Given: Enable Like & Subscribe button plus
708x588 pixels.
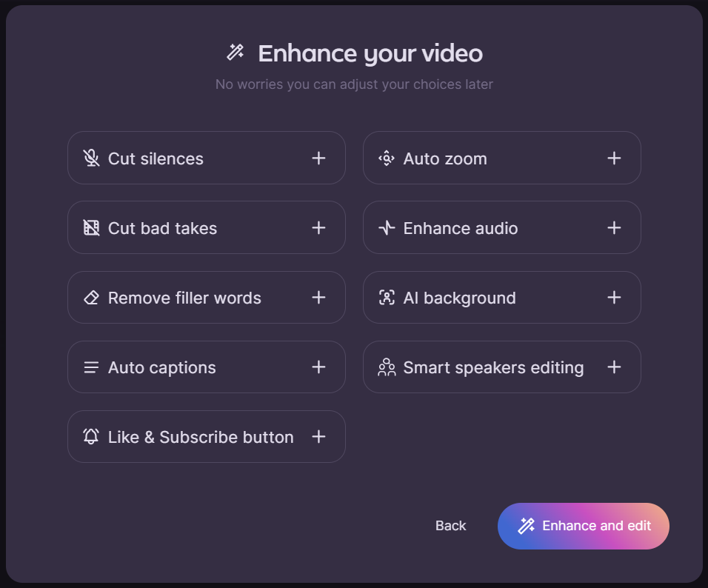Looking at the screenshot, I should [x=318, y=437].
